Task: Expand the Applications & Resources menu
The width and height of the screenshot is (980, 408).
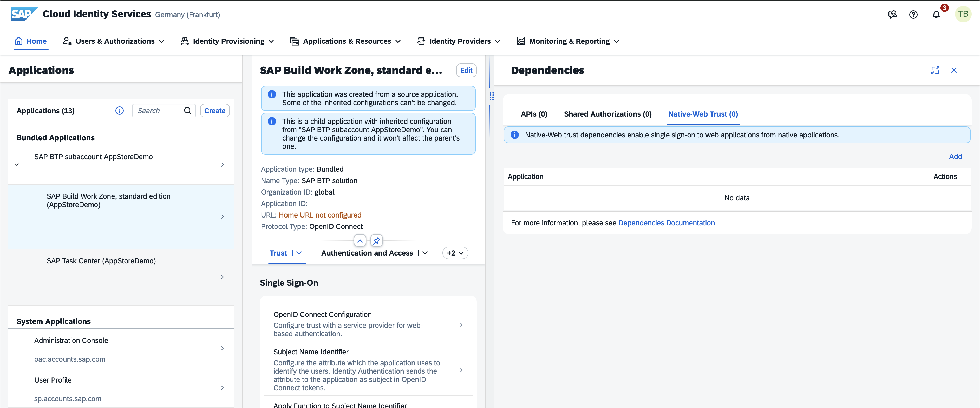Action: pos(398,41)
